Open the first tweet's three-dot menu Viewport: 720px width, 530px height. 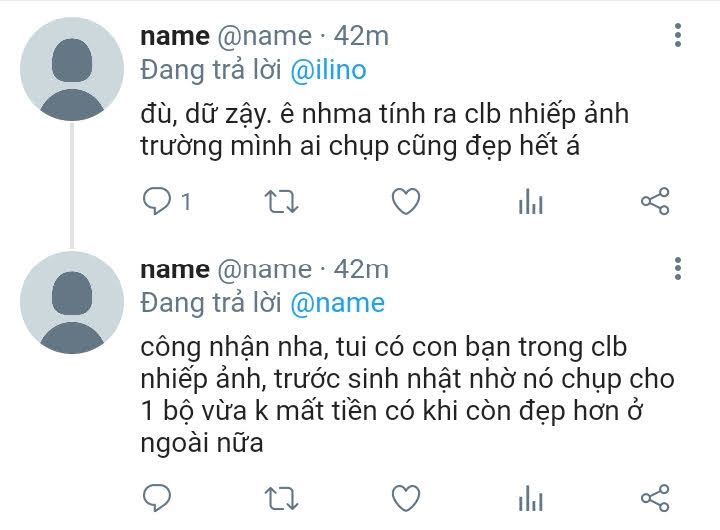coord(678,35)
